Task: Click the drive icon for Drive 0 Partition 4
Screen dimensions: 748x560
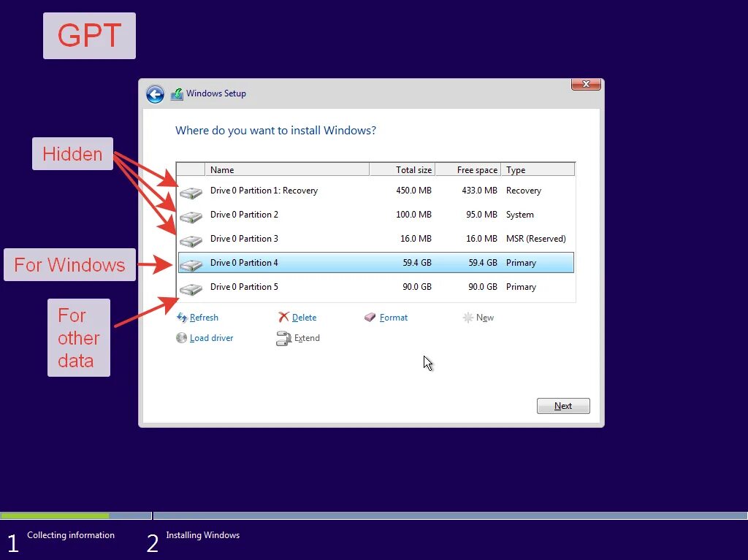Action: click(x=191, y=265)
